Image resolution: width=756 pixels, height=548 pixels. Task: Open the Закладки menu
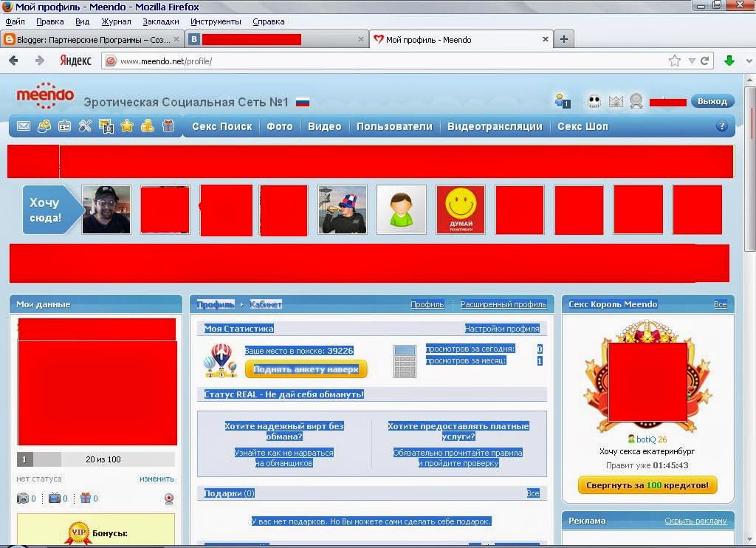161,21
